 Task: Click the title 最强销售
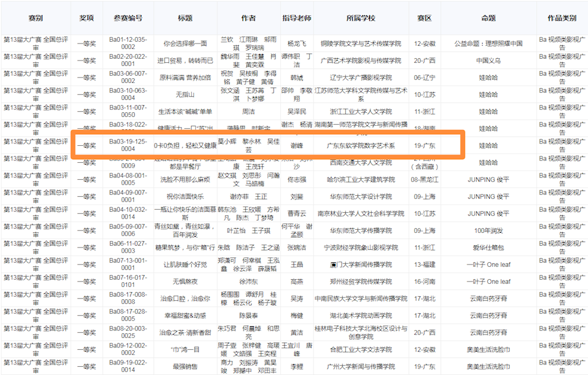(x=185, y=367)
